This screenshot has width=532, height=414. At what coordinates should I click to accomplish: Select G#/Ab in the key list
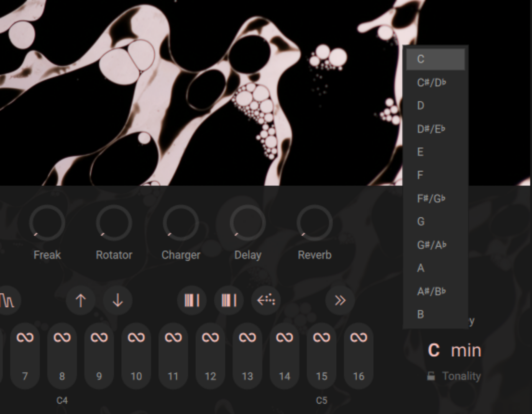coord(435,245)
